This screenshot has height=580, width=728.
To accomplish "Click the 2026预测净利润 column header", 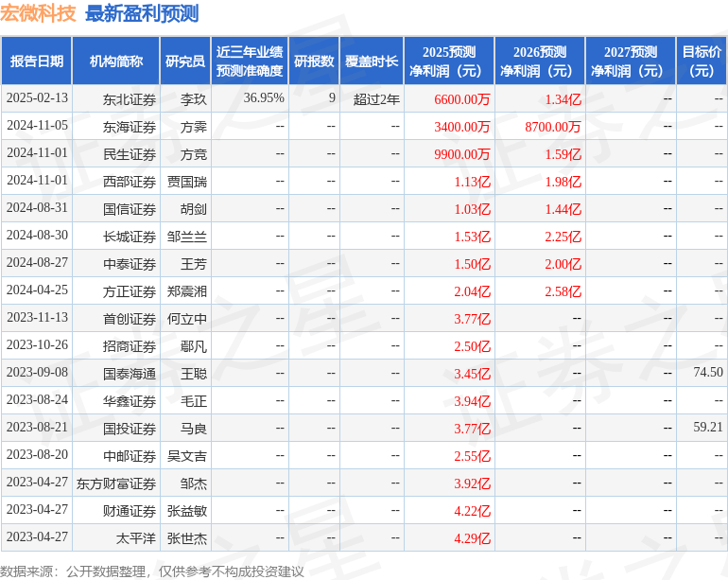I will (540, 61).
